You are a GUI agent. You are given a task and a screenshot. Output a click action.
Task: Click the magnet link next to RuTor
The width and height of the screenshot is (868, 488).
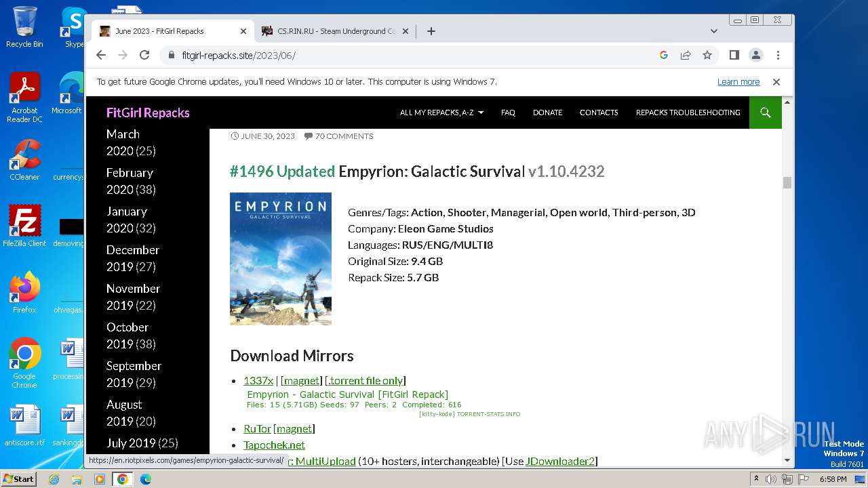click(x=294, y=429)
